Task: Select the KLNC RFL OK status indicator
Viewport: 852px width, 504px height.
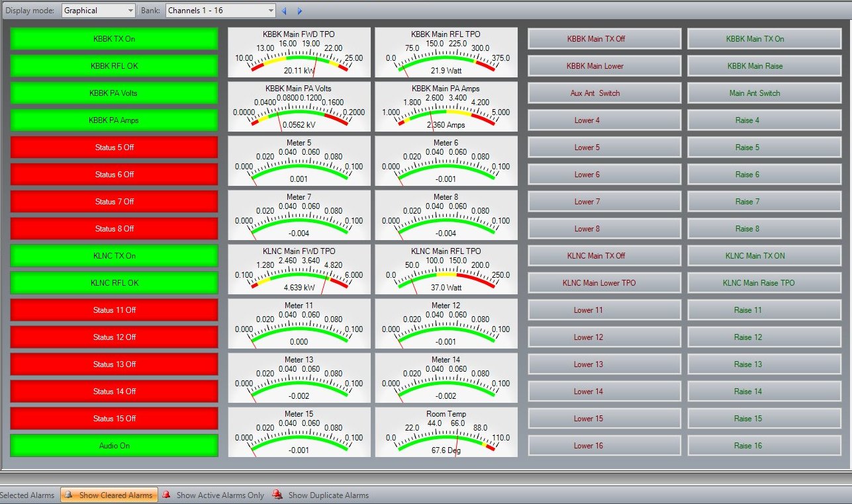Action: click(114, 283)
